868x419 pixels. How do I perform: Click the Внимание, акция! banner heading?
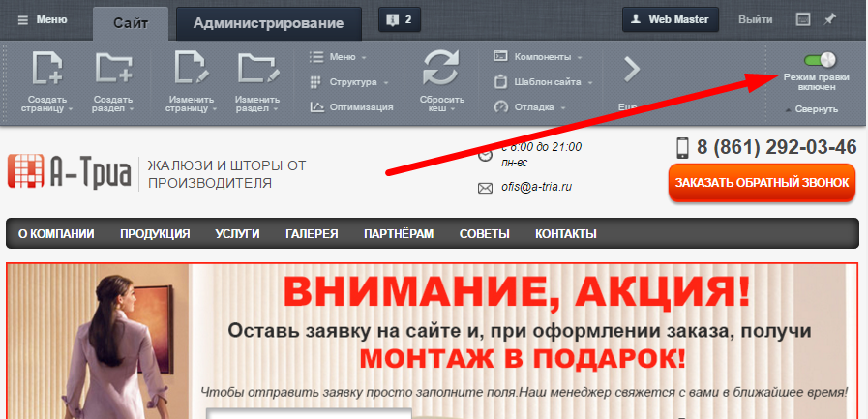[517, 293]
